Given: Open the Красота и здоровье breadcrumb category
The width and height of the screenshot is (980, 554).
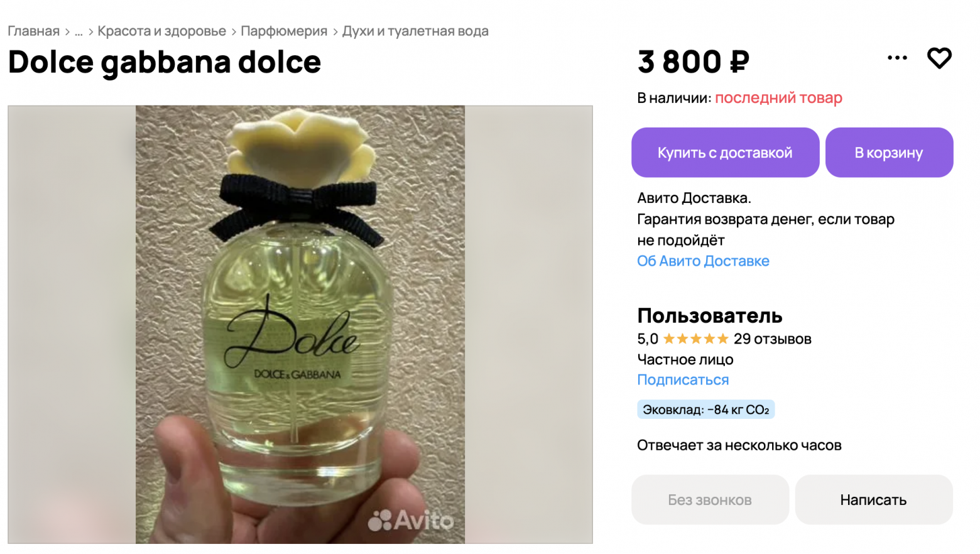Looking at the screenshot, I should (161, 31).
